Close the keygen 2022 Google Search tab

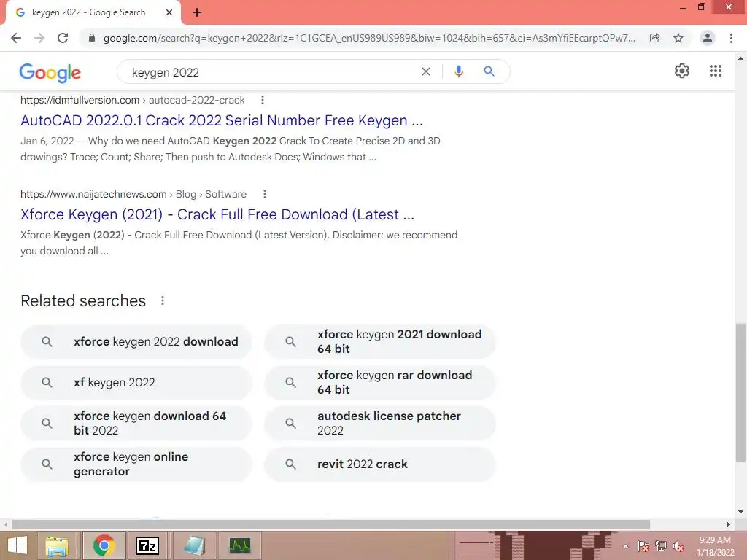[169, 13]
